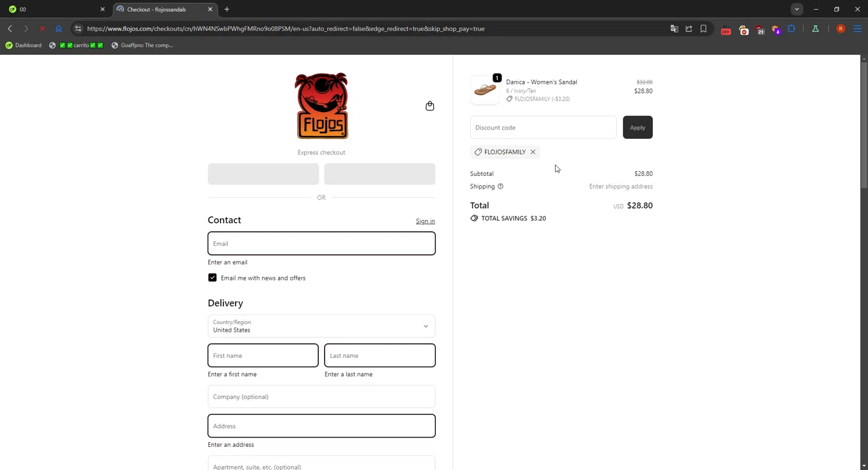Click the Danica sandal product thumbnail

[x=485, y=90]
